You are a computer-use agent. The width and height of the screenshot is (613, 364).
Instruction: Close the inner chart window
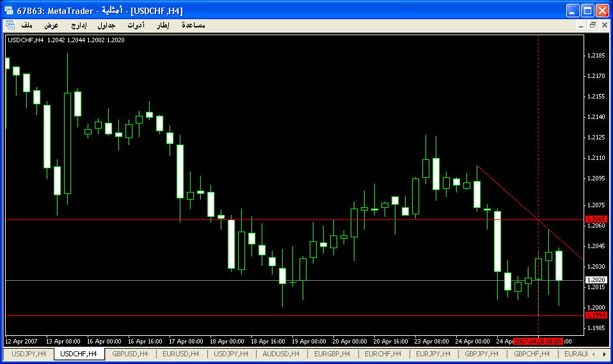click(605, 26)
